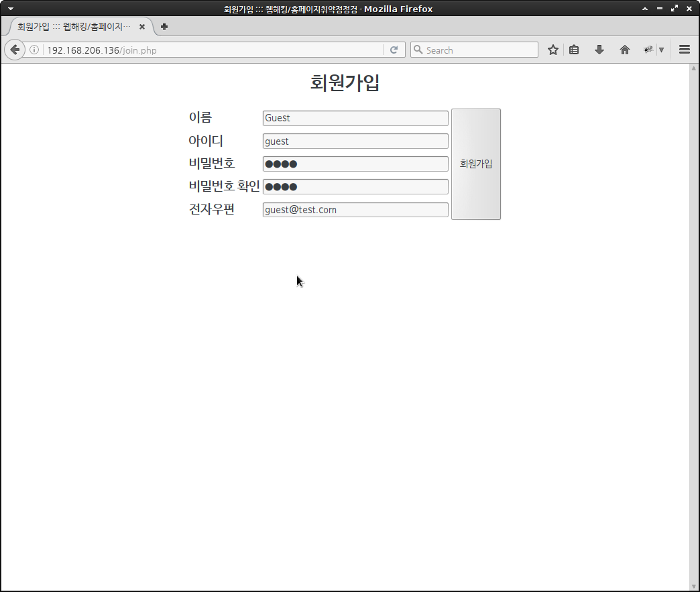Focus the 비밀번호 password field

pos(355,164)
